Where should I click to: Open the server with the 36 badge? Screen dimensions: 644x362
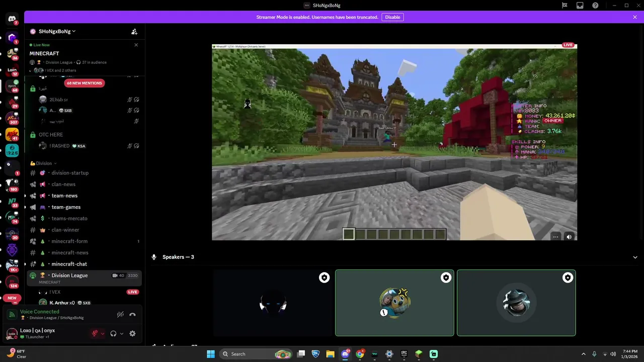(12, 53)
